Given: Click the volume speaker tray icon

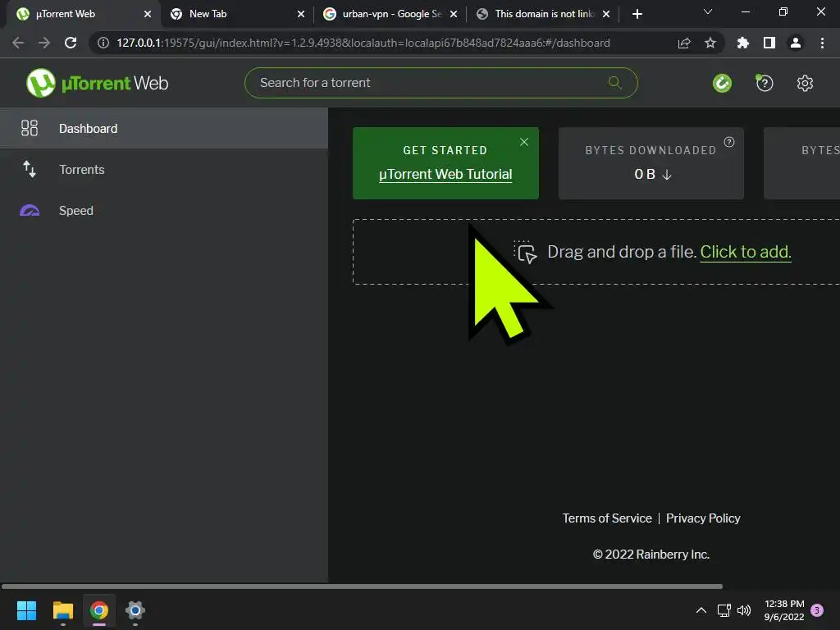Looking at the screenshot, I should 744,610.
